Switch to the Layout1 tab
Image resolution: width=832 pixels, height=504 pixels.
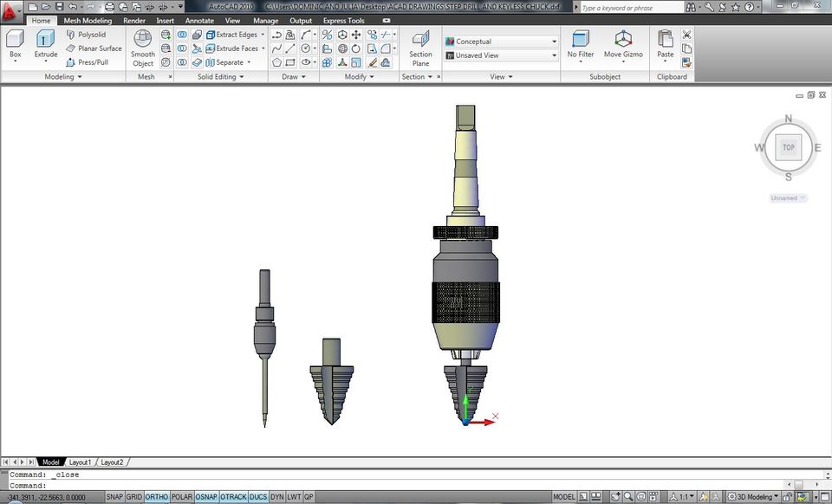coord(80,462)
